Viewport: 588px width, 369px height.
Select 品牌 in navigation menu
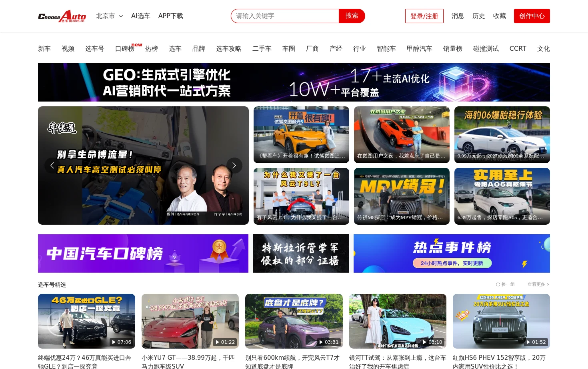[x=199, y=49]
